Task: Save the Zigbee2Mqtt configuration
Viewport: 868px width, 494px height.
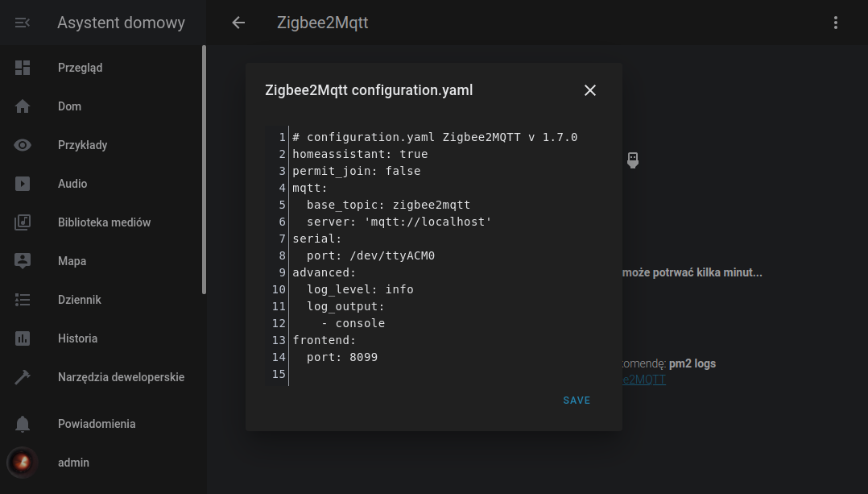Action: click(577, 401)
